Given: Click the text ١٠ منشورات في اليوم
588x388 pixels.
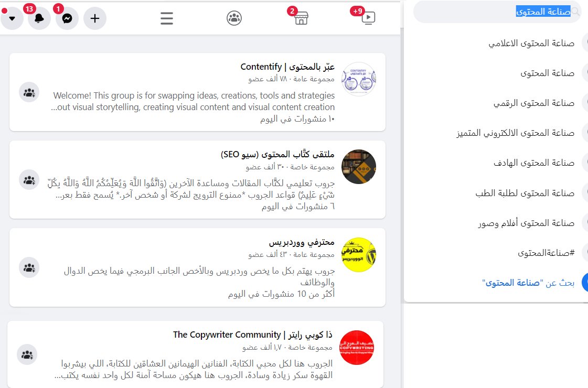Looking at the screenshot, I should tap(297, 119).
